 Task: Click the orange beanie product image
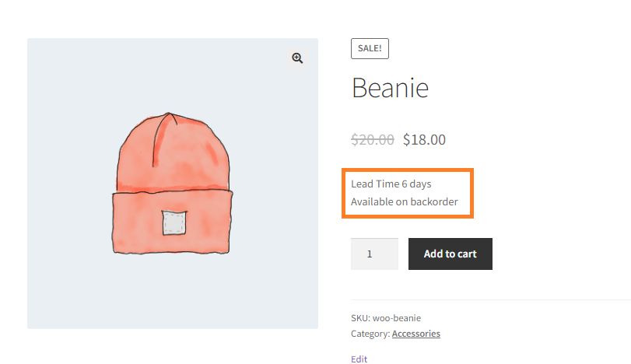click(x=172, y=184)
